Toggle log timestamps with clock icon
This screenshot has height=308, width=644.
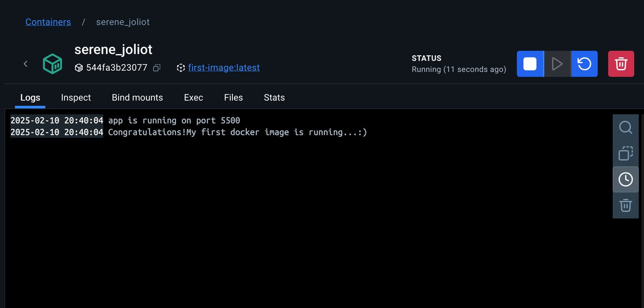tap(626, 179)
